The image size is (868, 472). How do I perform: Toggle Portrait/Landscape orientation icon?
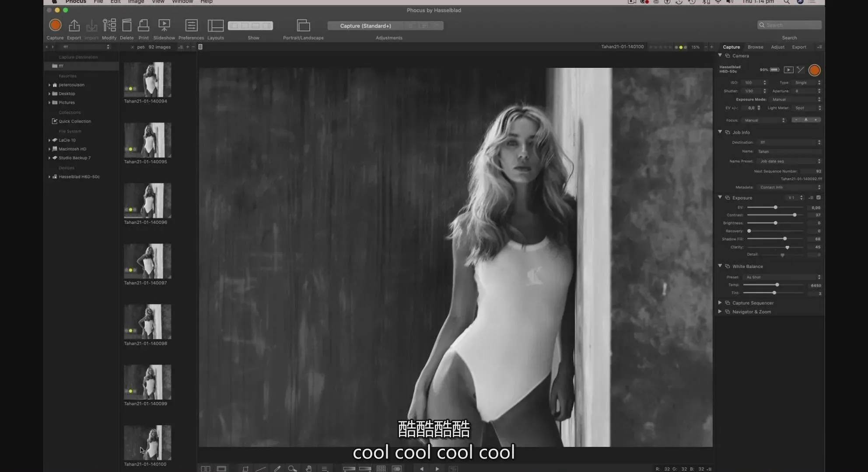click(x=303, y=25)
